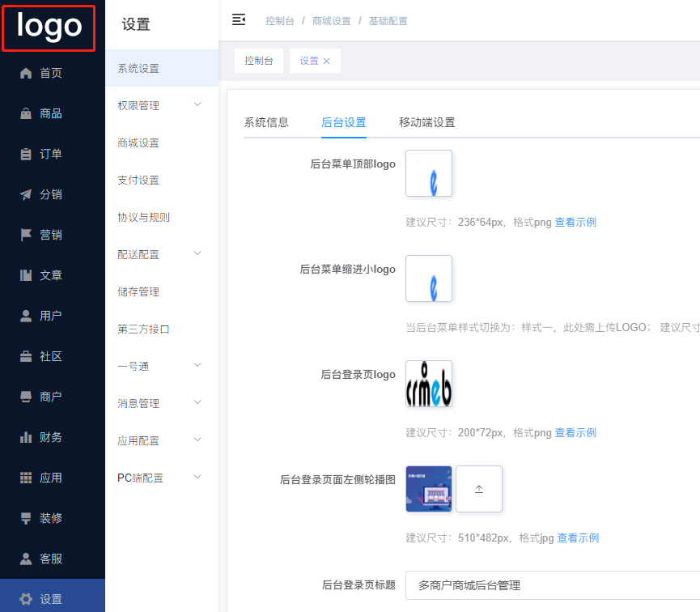Open the 支付设置 menu item
Screen dimensions: 700x612
138,181
